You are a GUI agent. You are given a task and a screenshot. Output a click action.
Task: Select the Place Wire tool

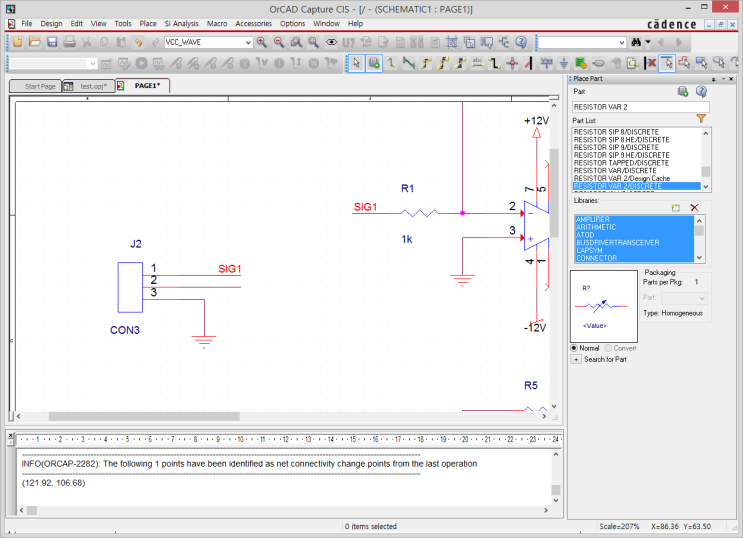(x=391, y=63)
